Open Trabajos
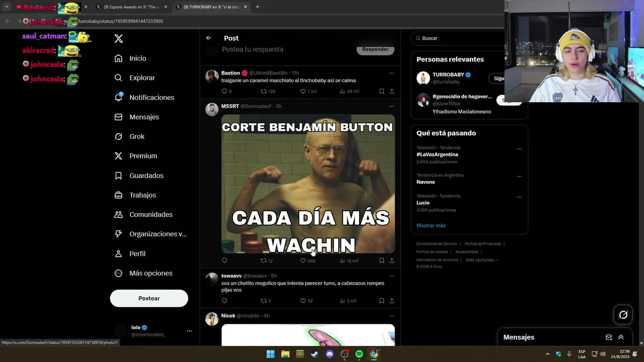 point(135,195)
